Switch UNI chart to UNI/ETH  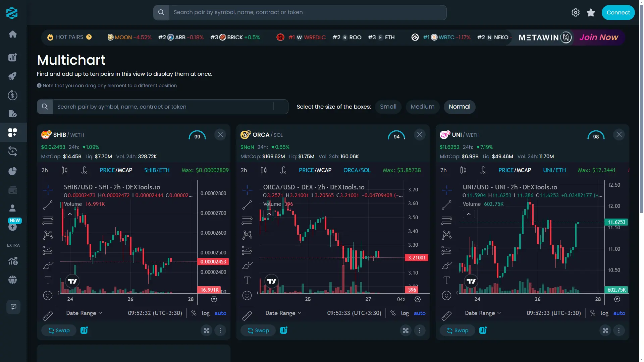[554, 170]
